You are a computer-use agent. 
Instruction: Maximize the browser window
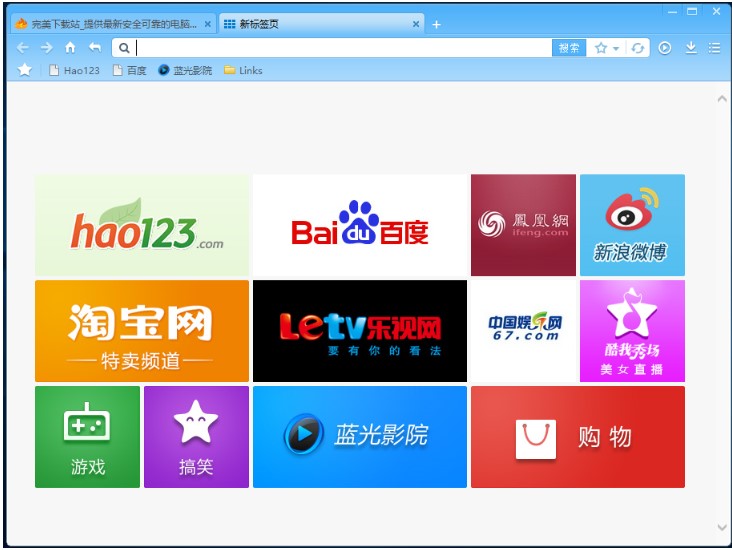692,12
